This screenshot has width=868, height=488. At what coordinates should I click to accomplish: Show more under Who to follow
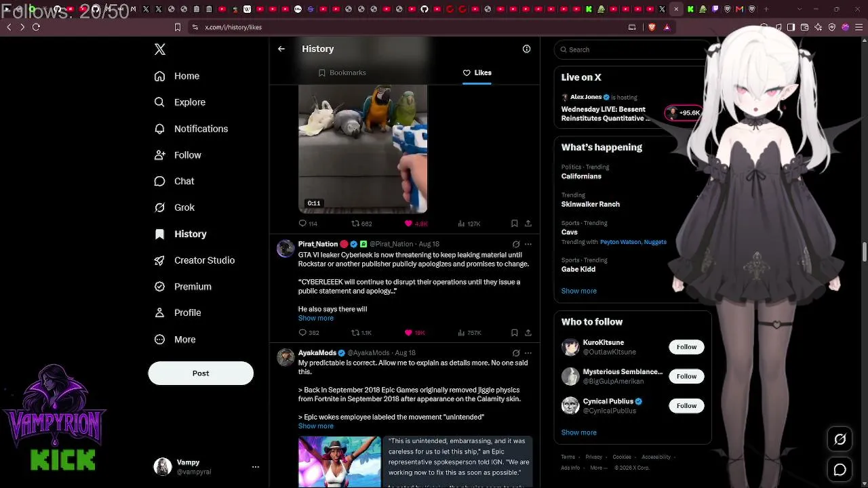coord(579,432)
